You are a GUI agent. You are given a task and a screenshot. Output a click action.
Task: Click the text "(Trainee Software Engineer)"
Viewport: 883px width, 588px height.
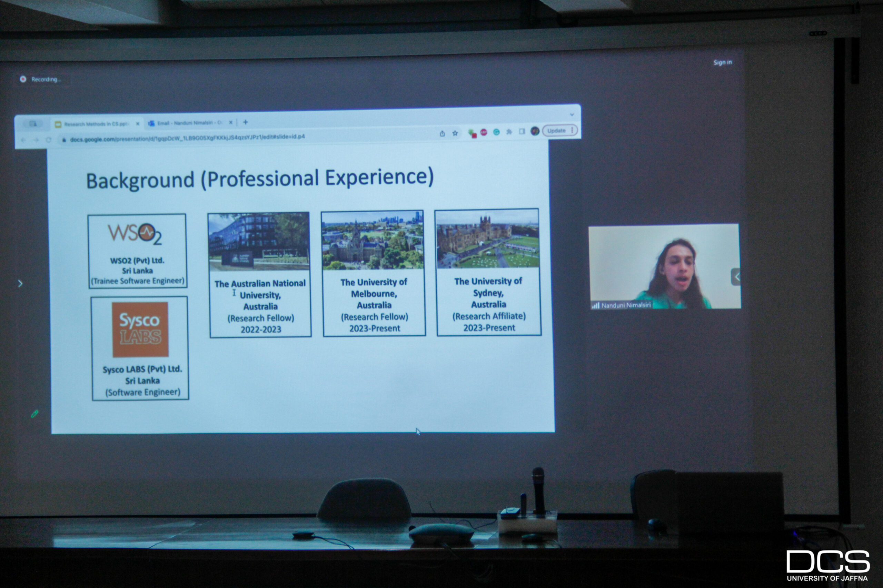[138, 281]
